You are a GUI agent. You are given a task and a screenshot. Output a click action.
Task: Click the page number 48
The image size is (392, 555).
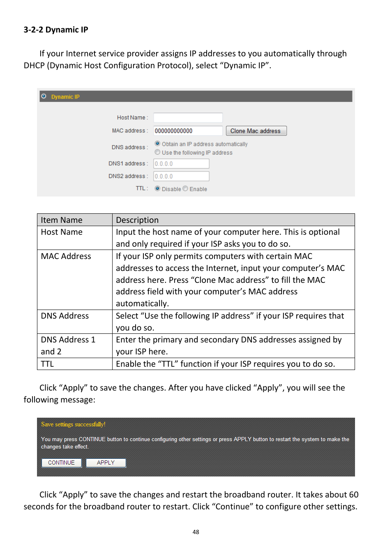(x=196, y=532)
